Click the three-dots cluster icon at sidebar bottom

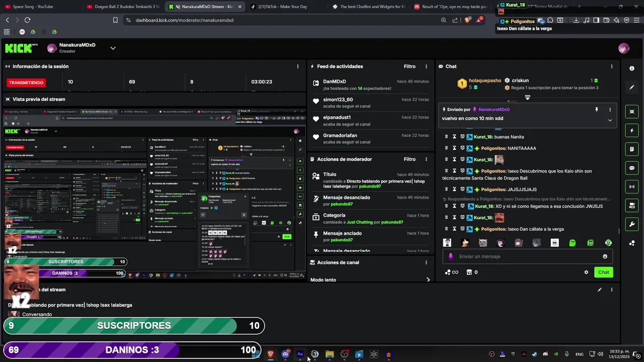pyautogui.click(x=631, y=243)
